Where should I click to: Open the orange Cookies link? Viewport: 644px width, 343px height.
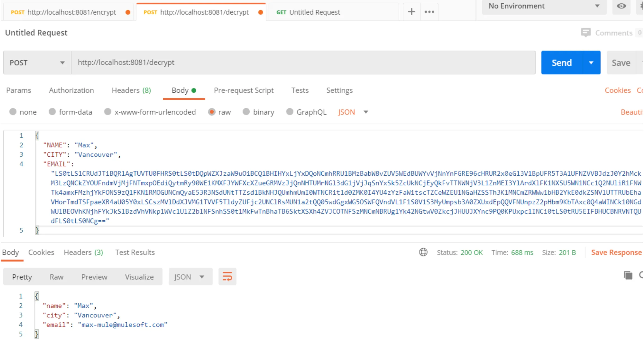coord(617,90)
